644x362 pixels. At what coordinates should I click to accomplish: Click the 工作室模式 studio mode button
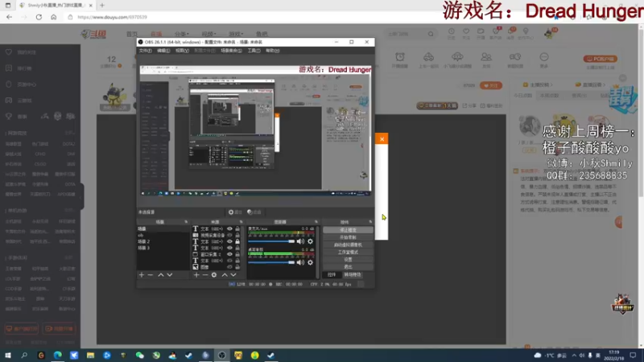pyautogui.click(x=348, y=253)
